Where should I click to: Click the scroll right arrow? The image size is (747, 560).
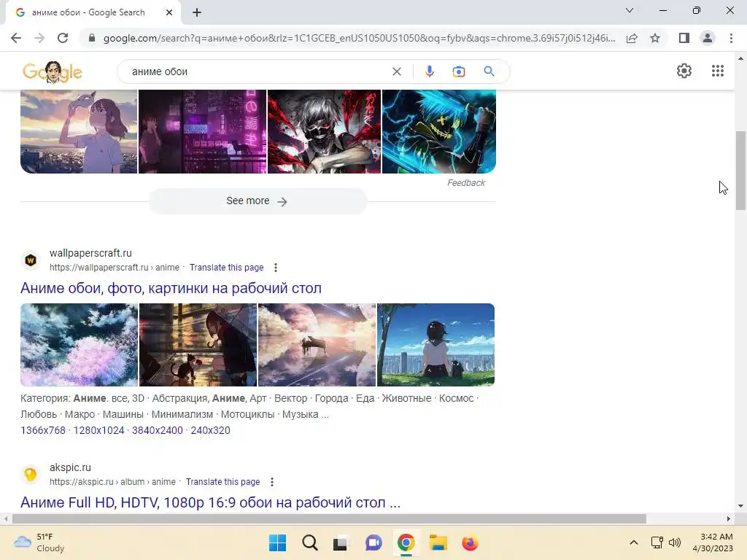click(729, 518)
